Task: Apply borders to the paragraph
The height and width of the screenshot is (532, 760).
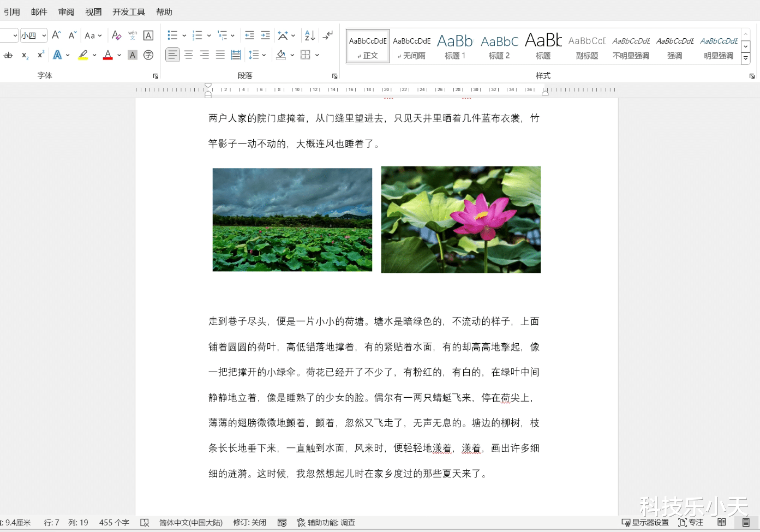Action: click(306, 55)
